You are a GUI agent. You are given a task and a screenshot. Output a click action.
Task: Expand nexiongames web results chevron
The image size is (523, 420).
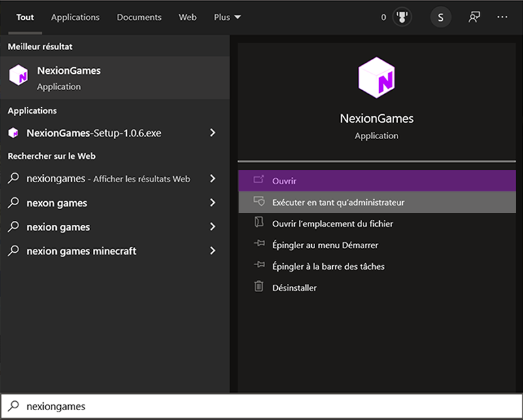tap(212, 178)
